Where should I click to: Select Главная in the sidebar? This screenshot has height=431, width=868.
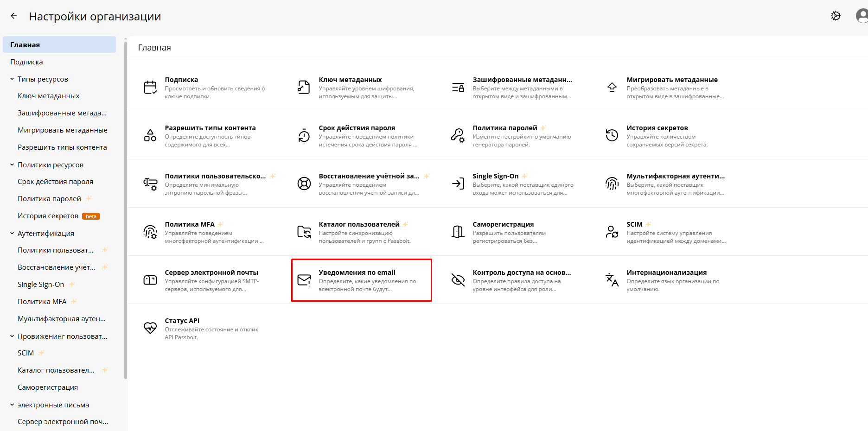[59, 45]
